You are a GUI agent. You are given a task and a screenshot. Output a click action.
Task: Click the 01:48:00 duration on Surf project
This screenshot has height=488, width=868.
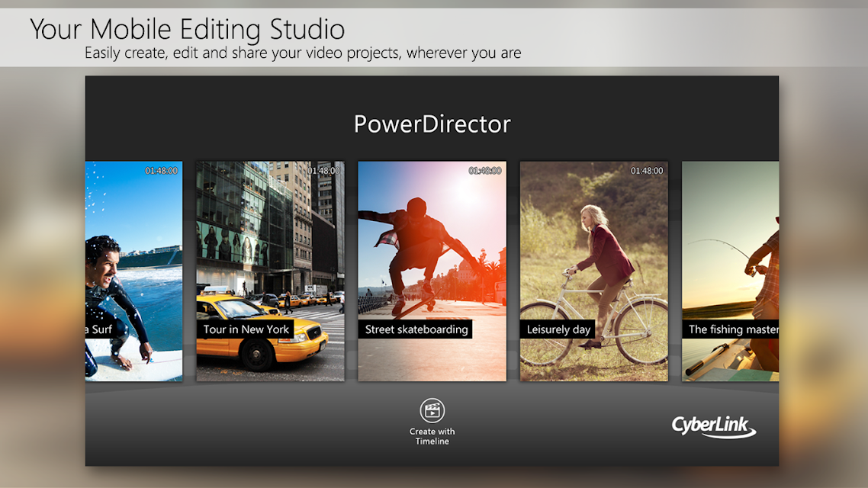tap(161, 170)
